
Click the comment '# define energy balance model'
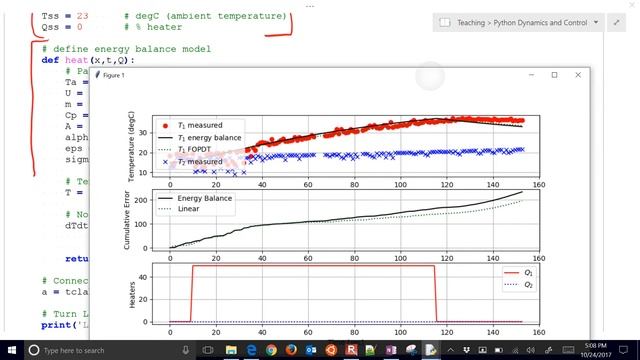[127, 49]
